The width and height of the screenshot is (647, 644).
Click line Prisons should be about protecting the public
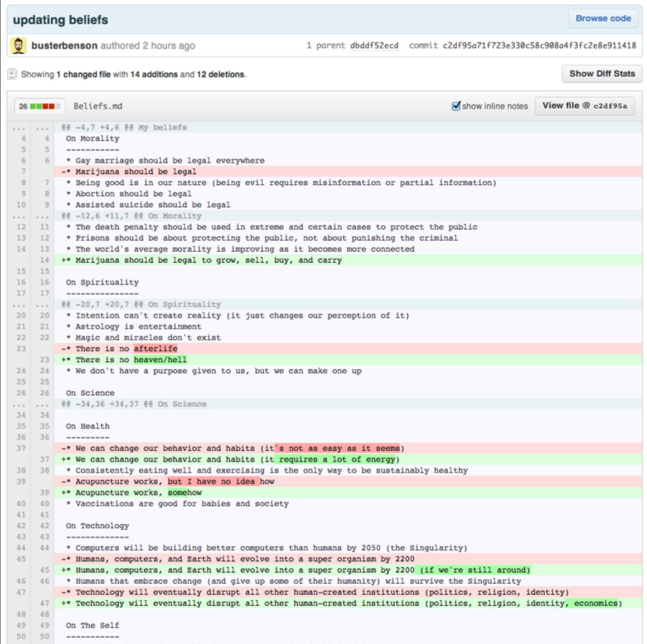pos(348,238)
